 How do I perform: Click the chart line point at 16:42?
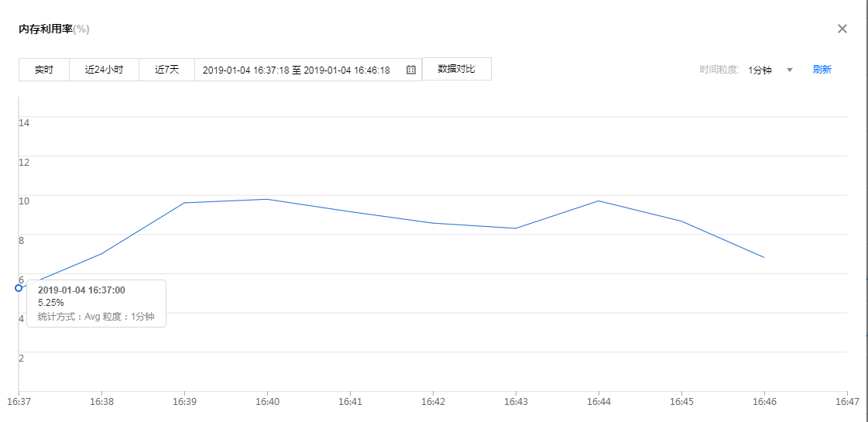click(433, 223)
